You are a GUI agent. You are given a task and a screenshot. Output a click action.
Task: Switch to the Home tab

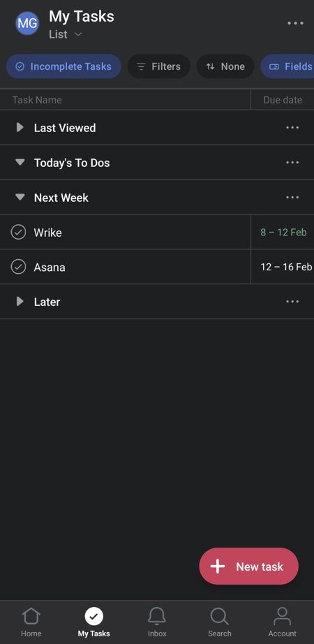click(31, 622)
